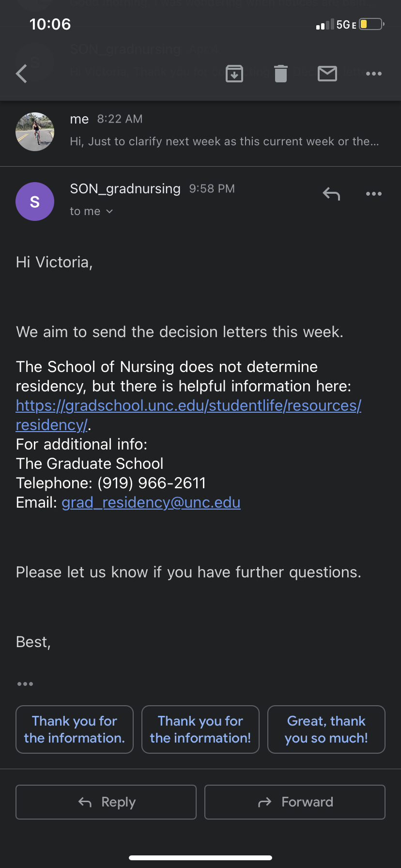The image size is (401, 868).
Task: Open the gradschool.unc.edu residency link
Action: coord(188,415)
